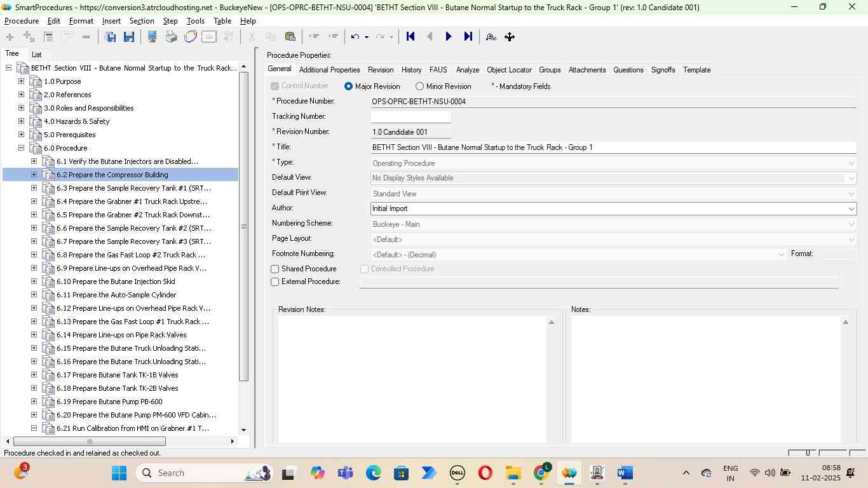Viewport: 868px width, 488px height.
Task: Click the add step plus icon
Action: pos(10,37)
